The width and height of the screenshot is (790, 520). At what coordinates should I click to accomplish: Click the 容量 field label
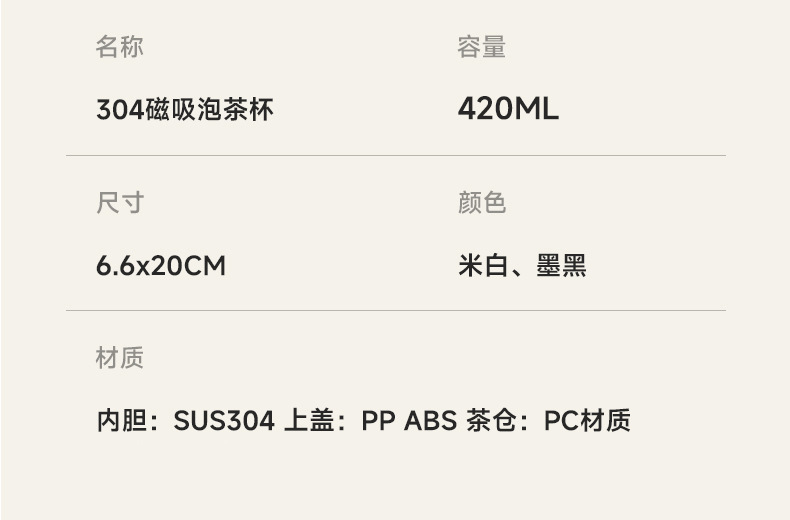coord(481,47)
